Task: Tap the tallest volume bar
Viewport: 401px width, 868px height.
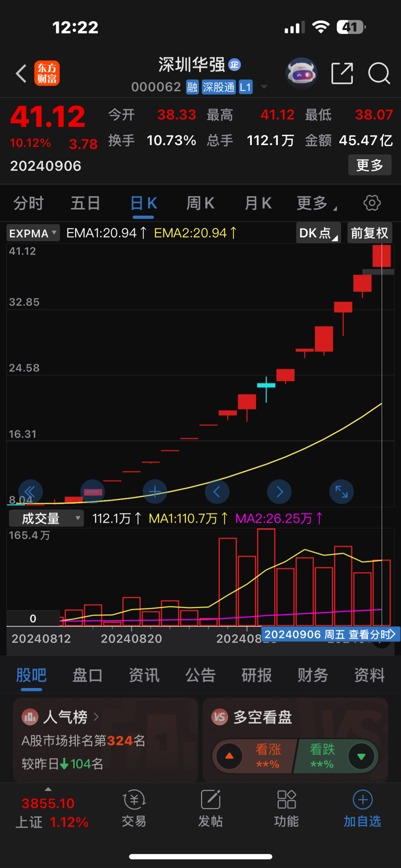Action: [x=266, y=577]
